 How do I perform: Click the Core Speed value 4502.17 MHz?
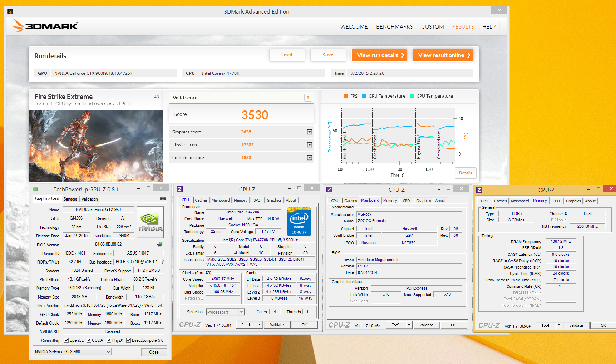click(x=223, y=279)
